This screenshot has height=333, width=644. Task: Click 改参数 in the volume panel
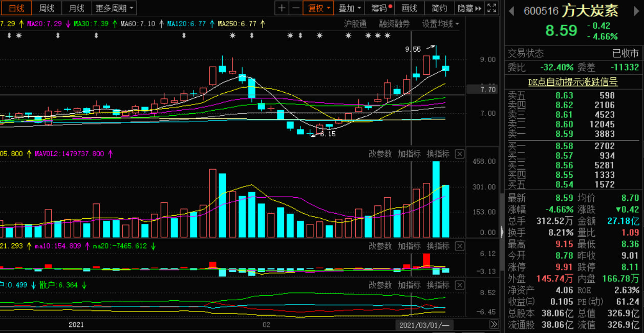[x=380, y=154]
